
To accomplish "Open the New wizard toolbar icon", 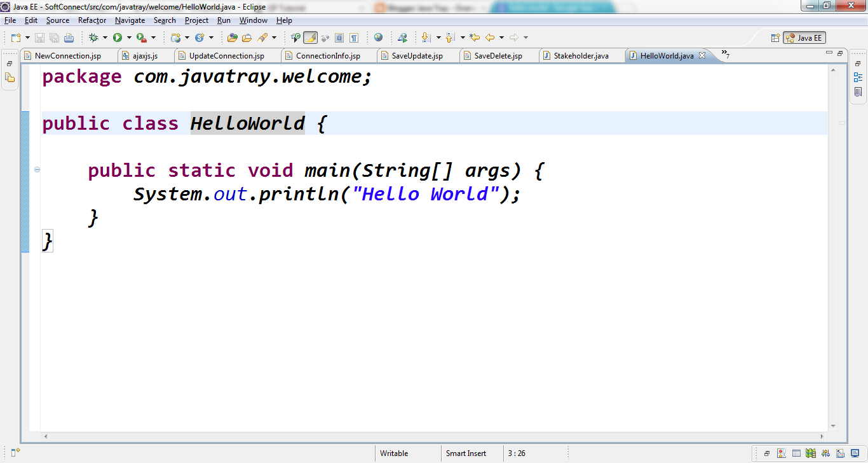I will click(x=16, y=37).
